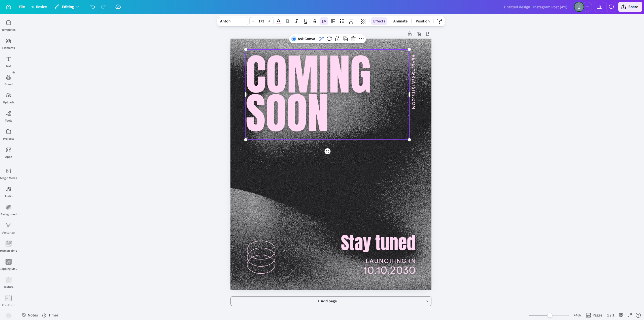Open the Uploads panel
This screenshot has width=644, height=320.
pos(9,98)
